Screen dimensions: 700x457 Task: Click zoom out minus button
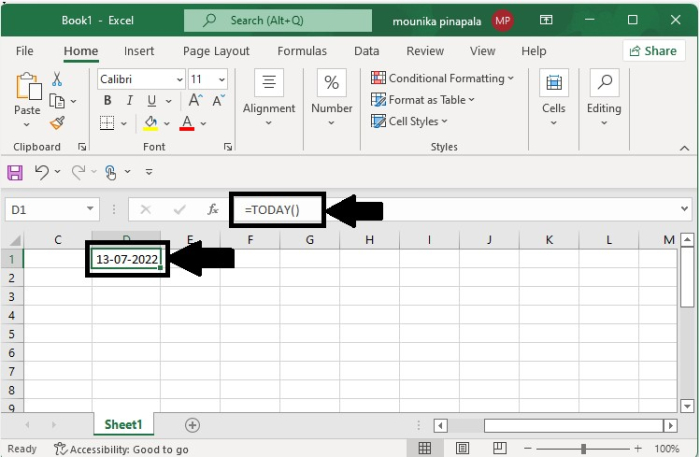528,449
